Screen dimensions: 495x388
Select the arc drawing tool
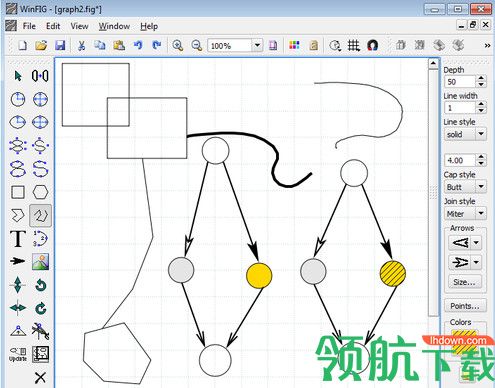pos(40,238)
